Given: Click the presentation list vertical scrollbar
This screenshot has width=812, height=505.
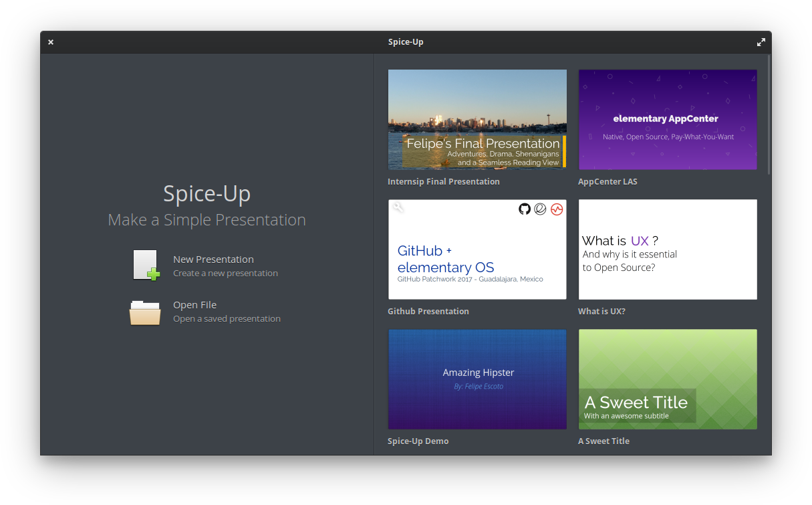Looking at the screenshot, I should (x=769, y=115).
